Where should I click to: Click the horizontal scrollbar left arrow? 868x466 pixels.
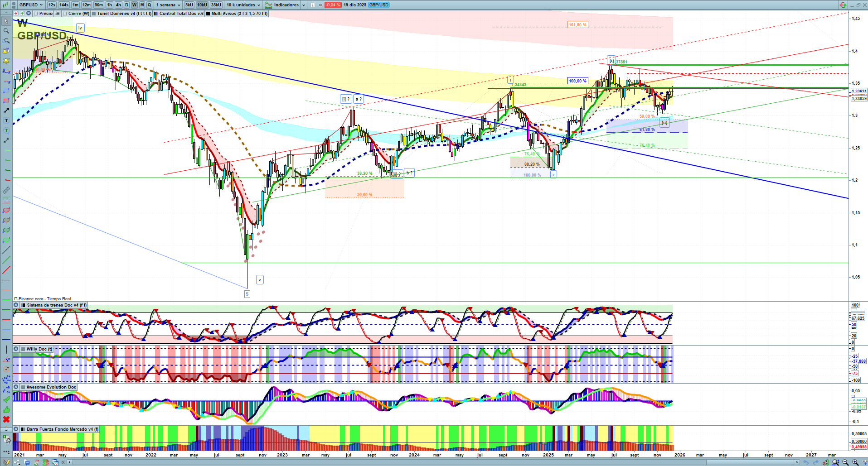point(69,462)
